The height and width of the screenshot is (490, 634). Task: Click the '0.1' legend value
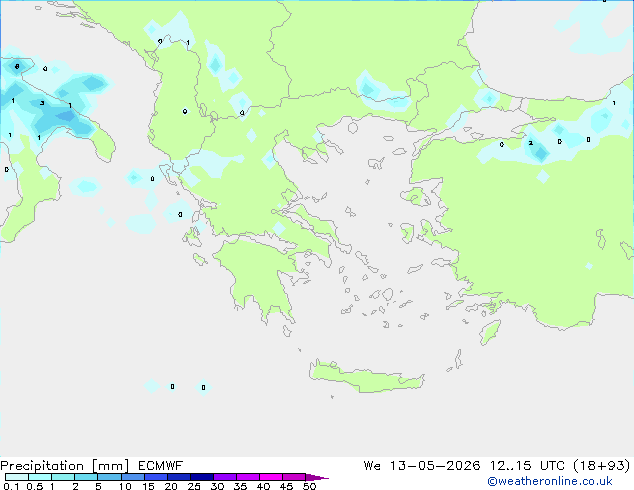(x=11, y=486)
